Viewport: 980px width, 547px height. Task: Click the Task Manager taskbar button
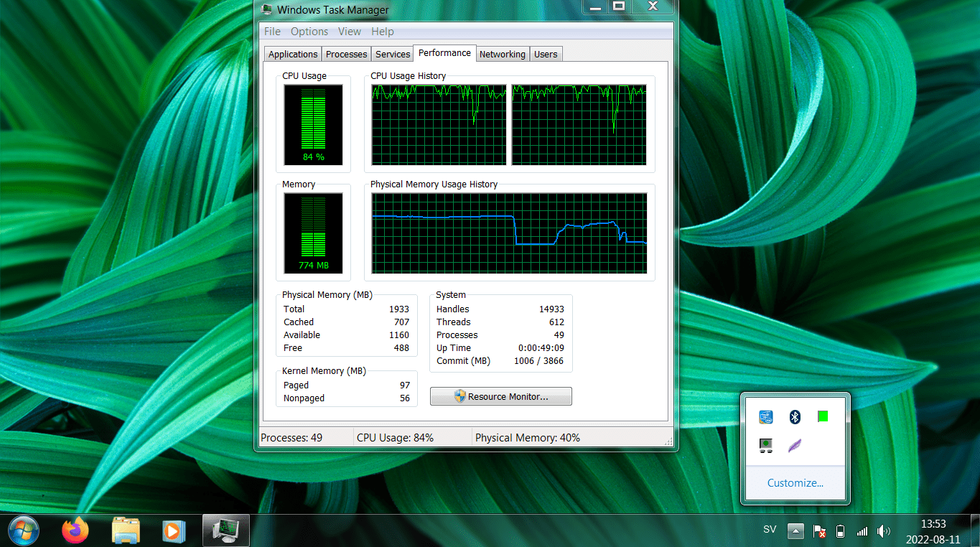226,531
